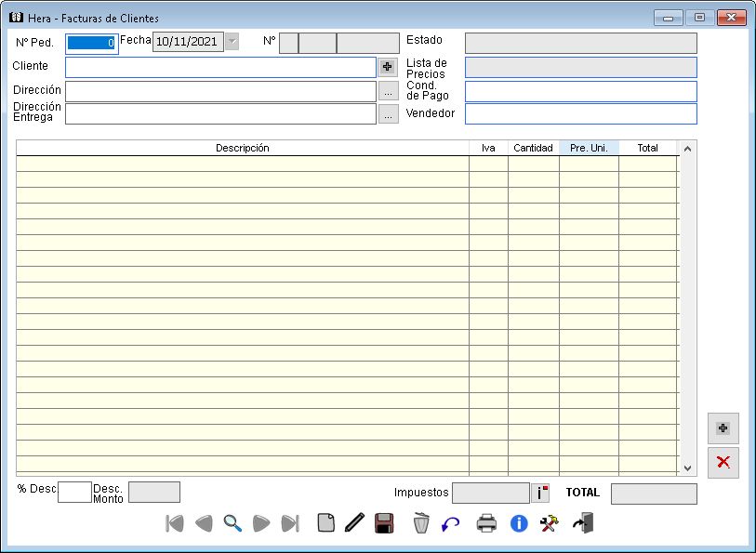This screenshot has width=756, height=553.
Task: Open the blue information icon
Action: click(519, 523)
